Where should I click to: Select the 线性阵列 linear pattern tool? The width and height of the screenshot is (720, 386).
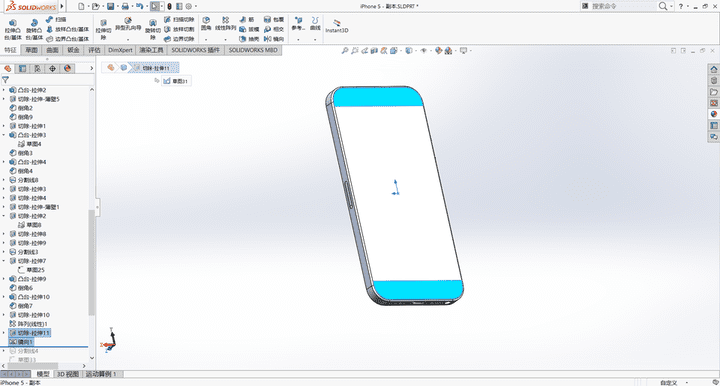tap(225, 24)
